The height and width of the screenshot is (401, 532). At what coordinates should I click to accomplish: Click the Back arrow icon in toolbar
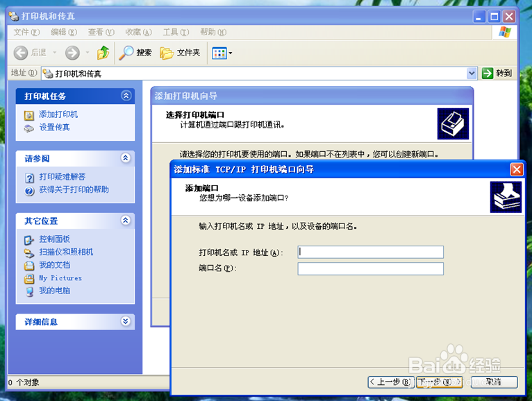pos(21,53)
